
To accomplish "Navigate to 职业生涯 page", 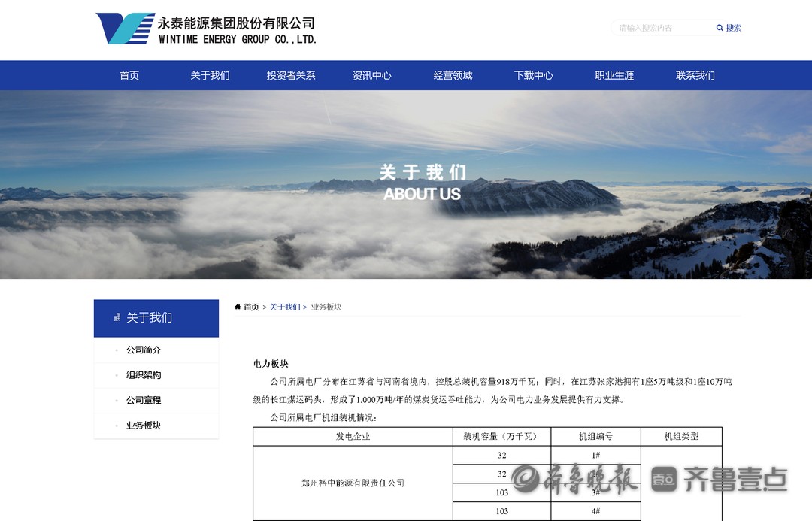I will click(614, 75).
